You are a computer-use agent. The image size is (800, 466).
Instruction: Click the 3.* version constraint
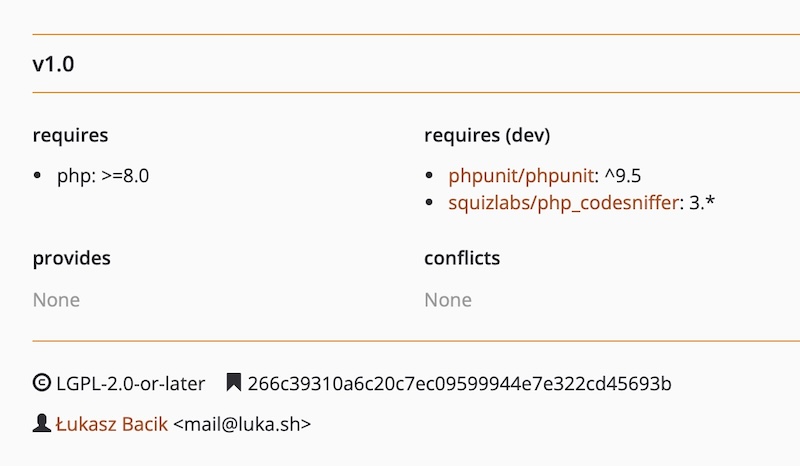point(702,203)
